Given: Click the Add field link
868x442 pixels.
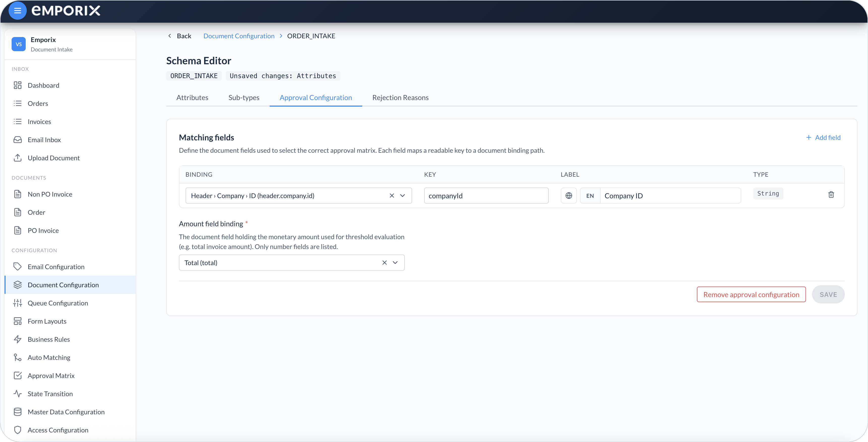Looking at the screenshot, I should tap(823, 137).
